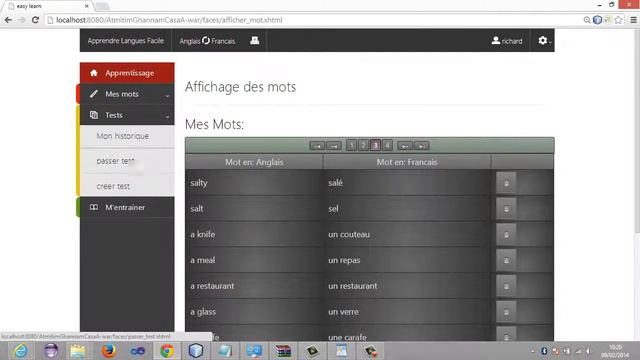Click the translation salé
640x360 pixels.
(335, 183)
